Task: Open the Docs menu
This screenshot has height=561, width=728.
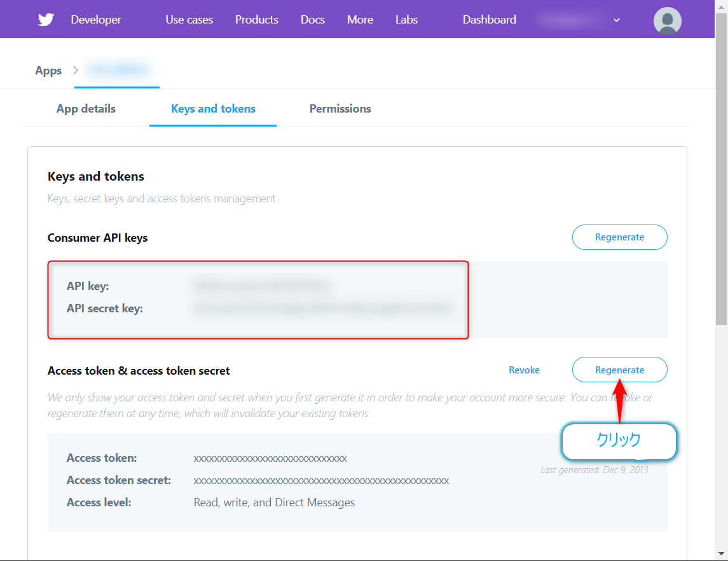Action: click(312, 20)
